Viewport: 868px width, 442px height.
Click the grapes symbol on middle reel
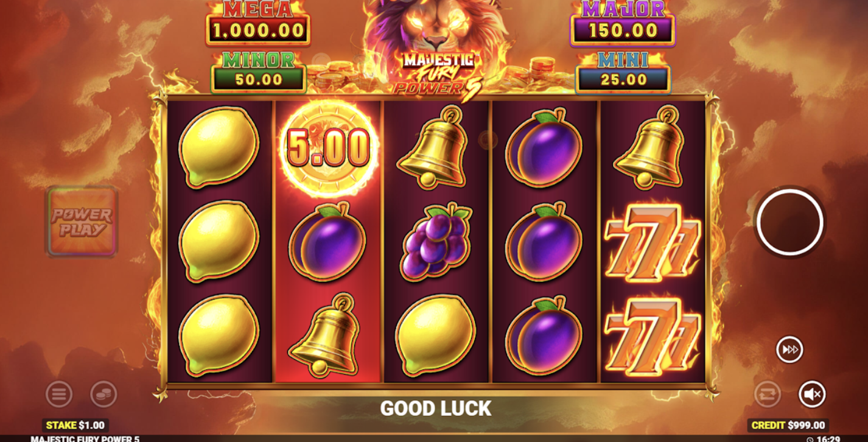tap(436, 242)
